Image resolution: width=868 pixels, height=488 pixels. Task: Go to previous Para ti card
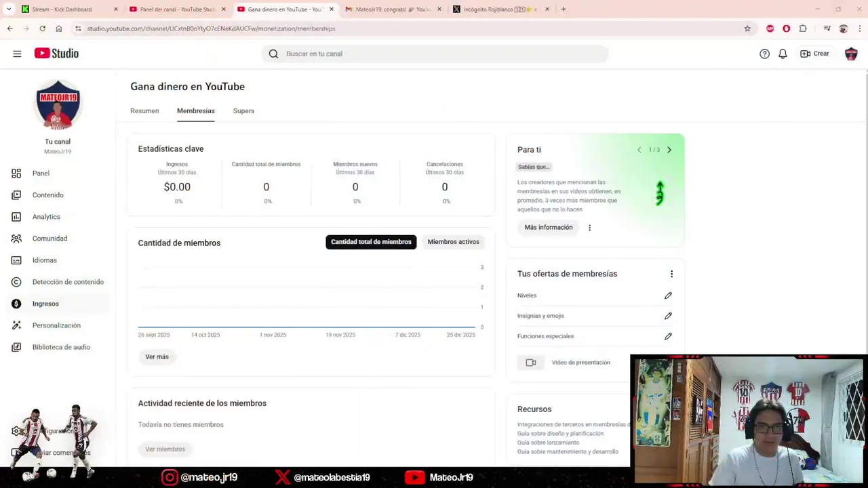(639, 150)
